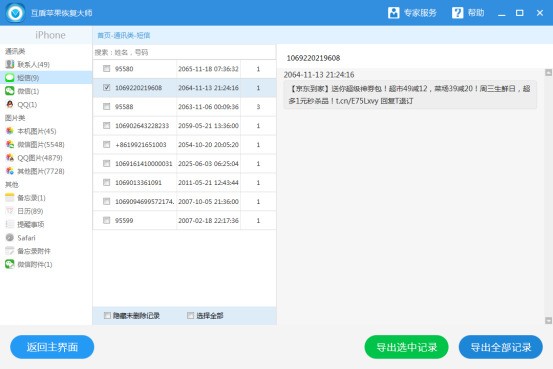Click the 专家服务 expert service icon
553x369 pixels.
tap(393, 13)
